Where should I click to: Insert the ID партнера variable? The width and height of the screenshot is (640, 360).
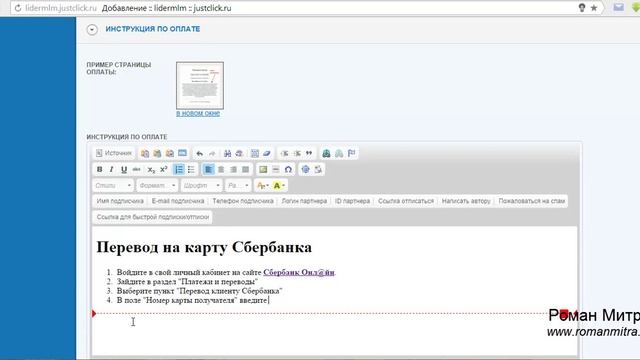[x=353, y=201]
